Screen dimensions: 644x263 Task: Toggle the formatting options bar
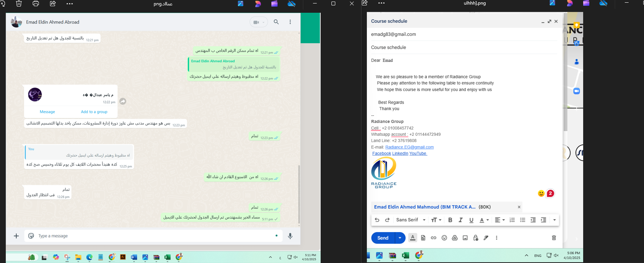[413, 238]
